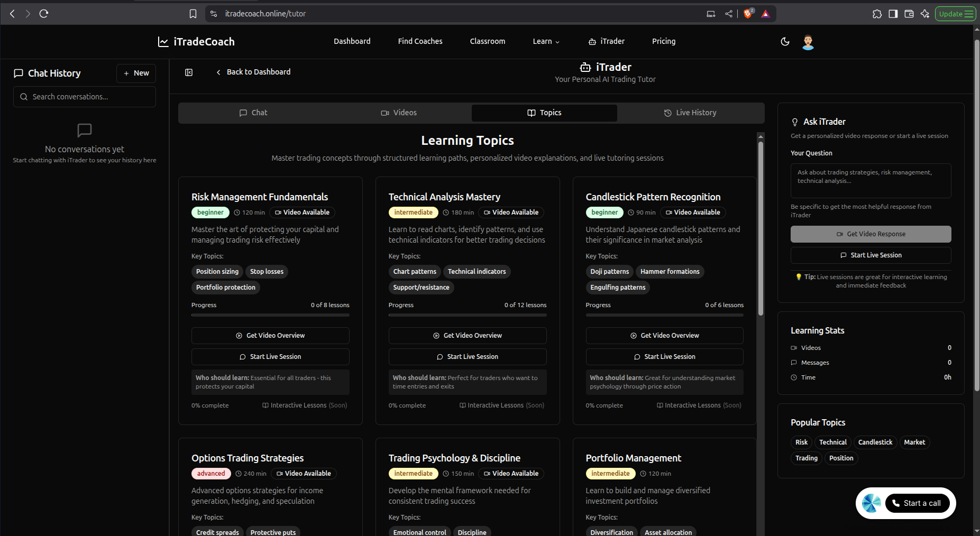Open the Classroom nav item
The height and width of the screenshot is (536, 980).
click(488, 41)
